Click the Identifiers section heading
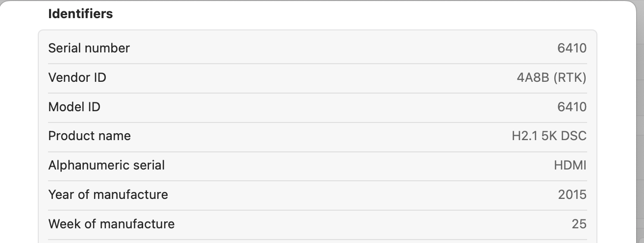This screenshot has width=644, height=243. (x=80, y=14)
